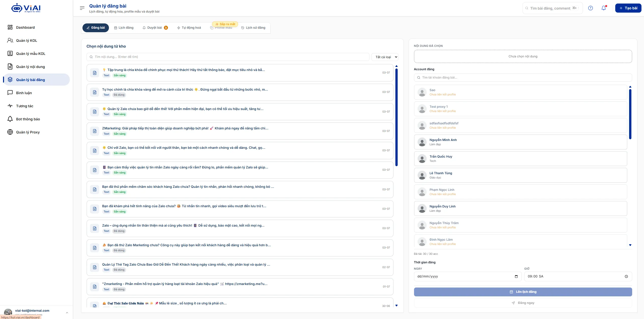Focus the Tìm bài đăng, comment search box

click(x=552, y=8)
